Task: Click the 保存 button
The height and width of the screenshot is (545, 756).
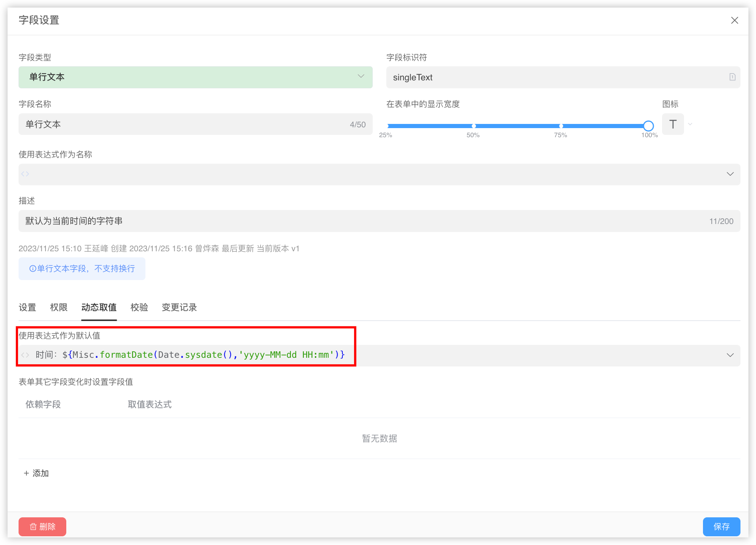Action: [721, 527]
